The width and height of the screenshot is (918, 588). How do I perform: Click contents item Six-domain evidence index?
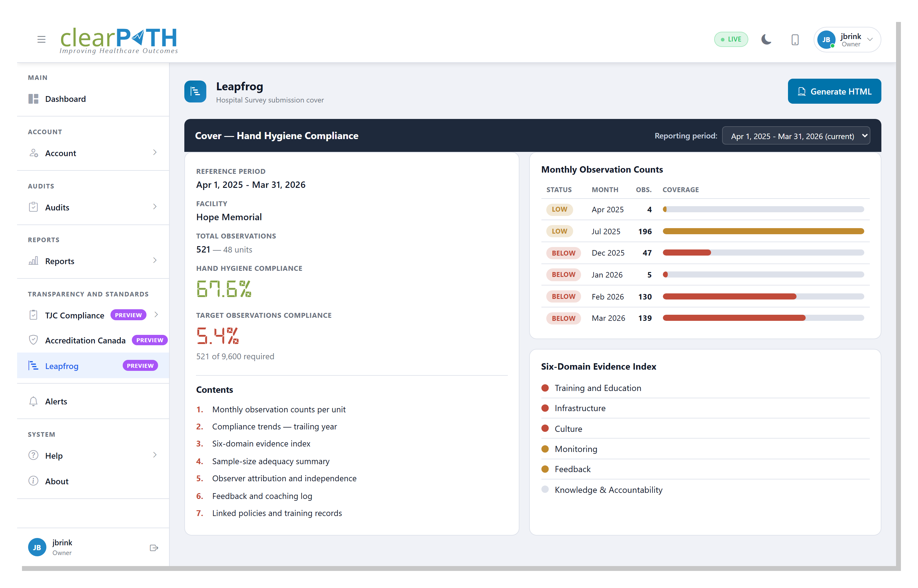tap(261, 443)
